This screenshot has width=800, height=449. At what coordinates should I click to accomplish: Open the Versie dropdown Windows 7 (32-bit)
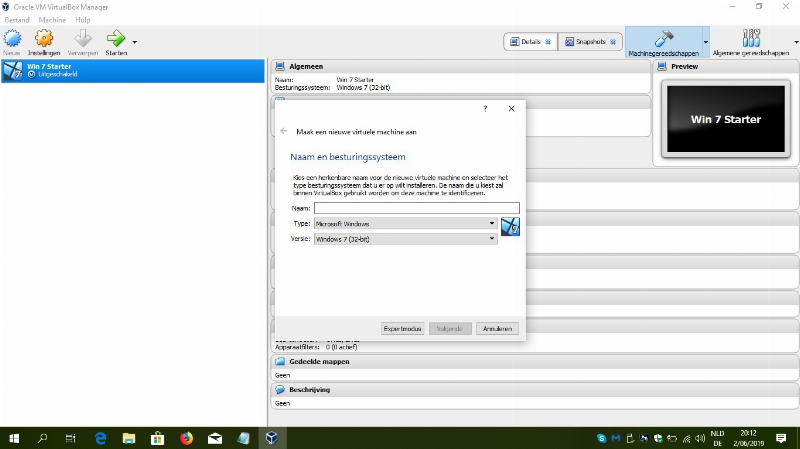pos(406,239)
